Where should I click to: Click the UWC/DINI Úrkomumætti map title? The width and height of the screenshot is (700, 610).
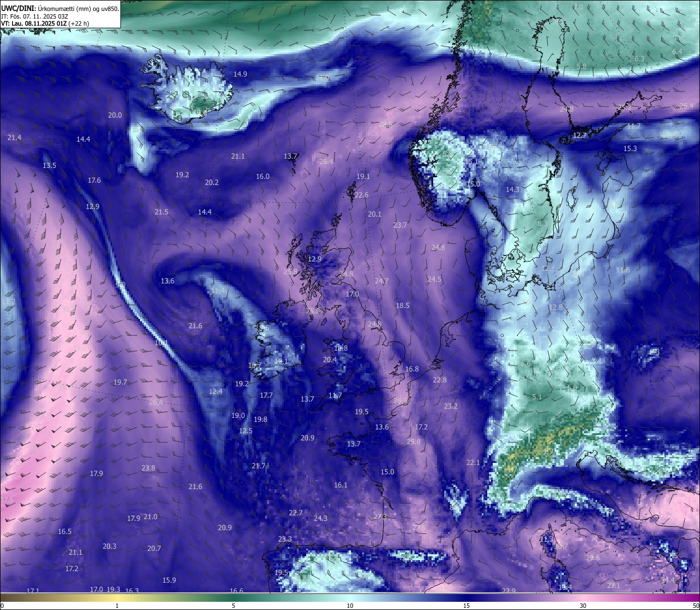click(60, 8)
